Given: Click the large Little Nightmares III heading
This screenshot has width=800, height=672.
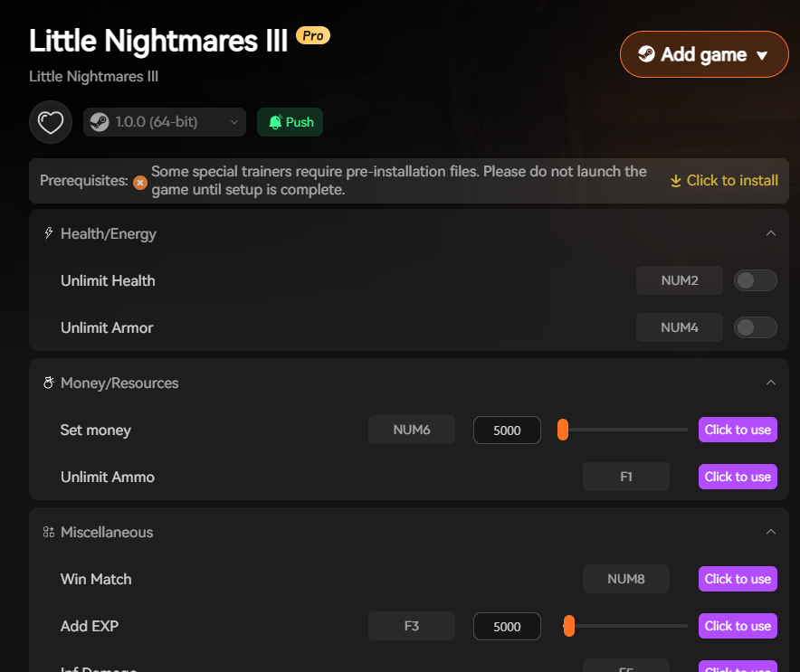Looking at the screenshot, I should (x=158, y=41).
